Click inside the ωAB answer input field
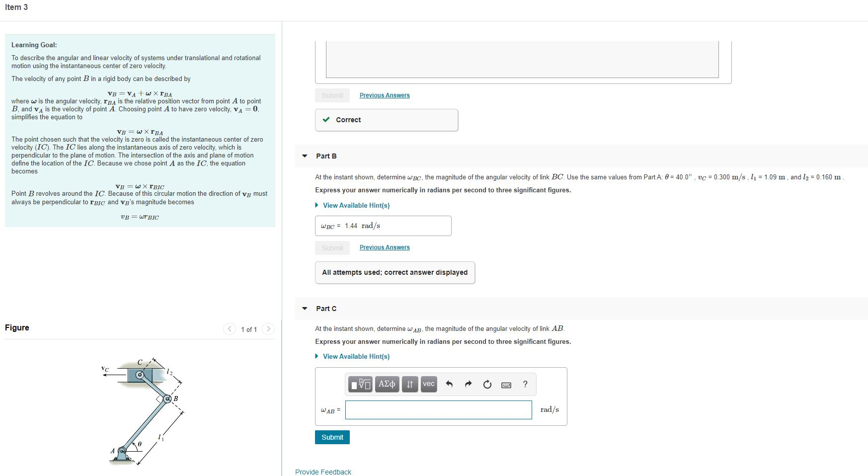 point(438,409)
